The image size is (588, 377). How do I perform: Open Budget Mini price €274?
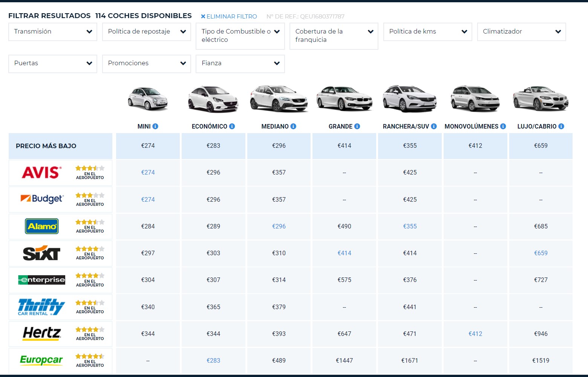[148, 199]
